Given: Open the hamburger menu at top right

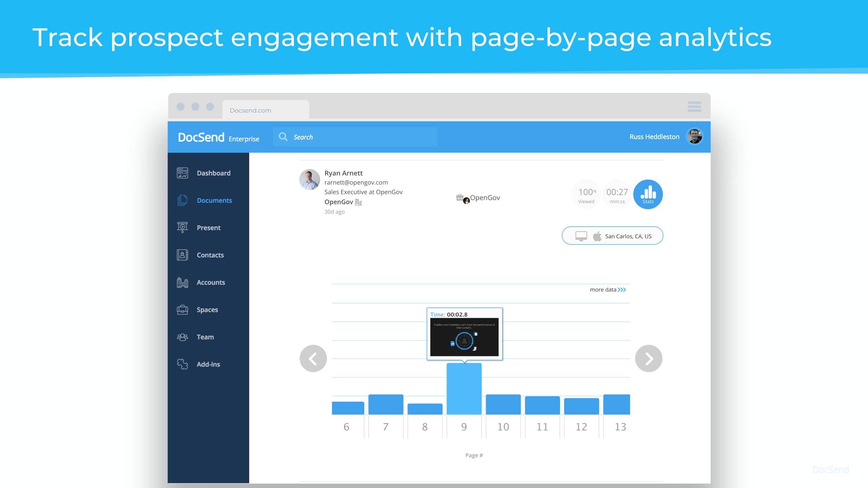Looking at the screenshot, I should click(694, 106).
